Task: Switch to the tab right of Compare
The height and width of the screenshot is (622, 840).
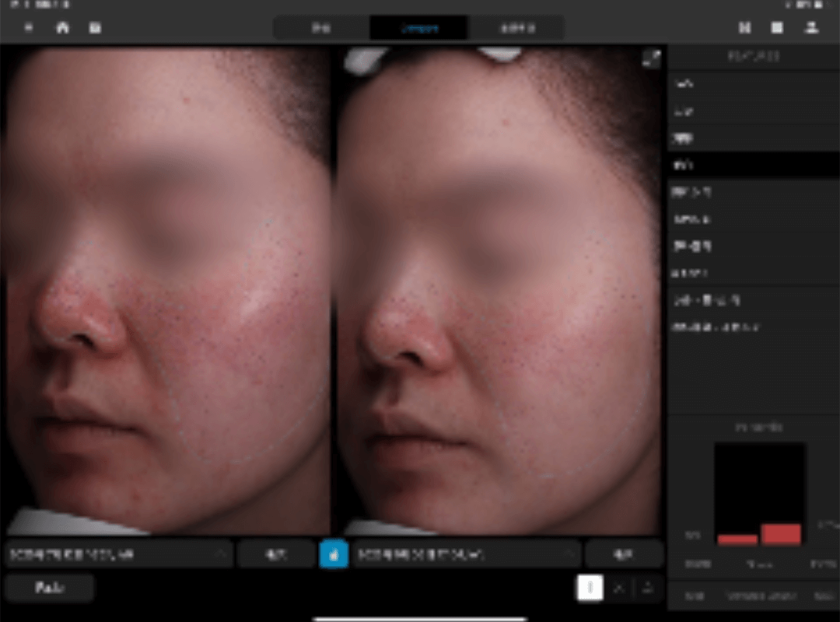Action: [516, 28]
